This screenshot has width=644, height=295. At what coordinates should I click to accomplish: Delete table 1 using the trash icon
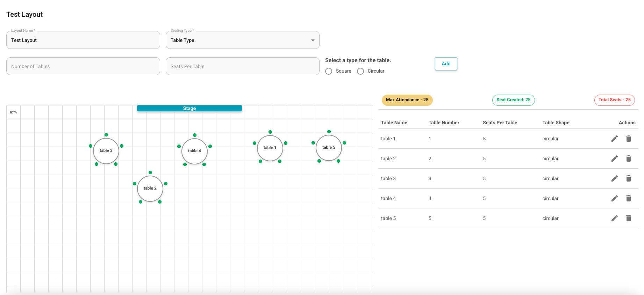[x=629, y=139]
